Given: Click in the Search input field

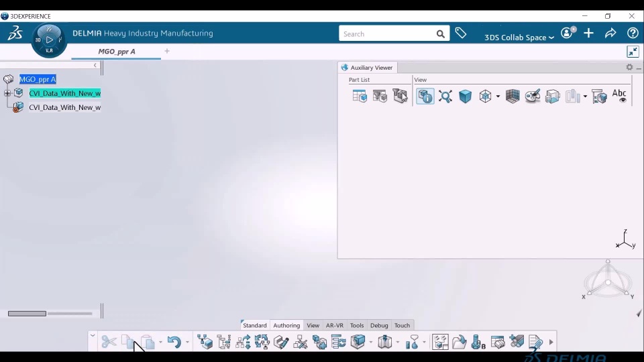Looking at the screenshot, I should tap(387, 34).
